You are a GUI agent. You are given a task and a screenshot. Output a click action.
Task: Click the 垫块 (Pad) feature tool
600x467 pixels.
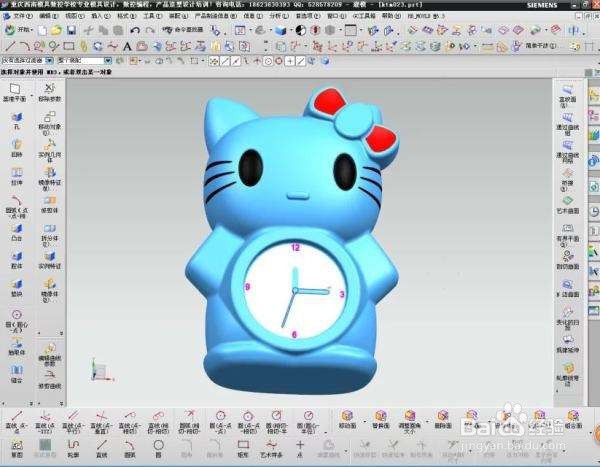point(16,288)
